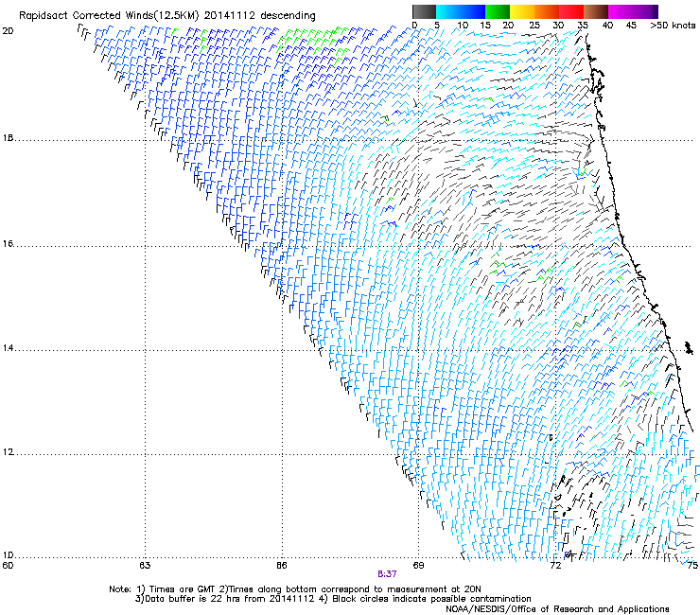
Task: Click the grid intersection at 16N 66E
Action: pos(282,246)
